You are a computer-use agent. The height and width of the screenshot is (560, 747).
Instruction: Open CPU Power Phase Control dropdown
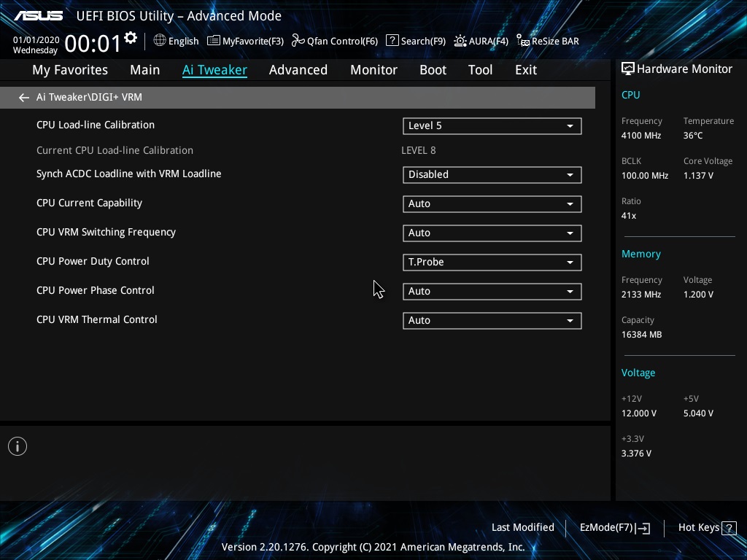(492, 291)
